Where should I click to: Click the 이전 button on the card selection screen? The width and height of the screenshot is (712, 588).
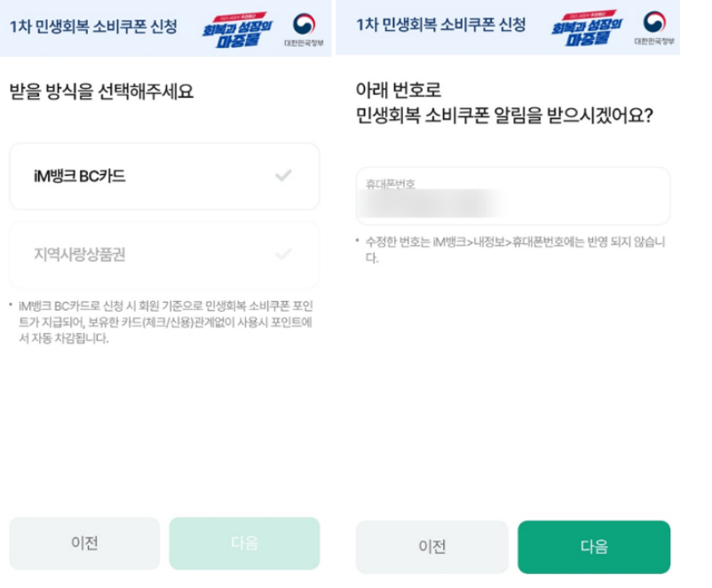click(x=83, y=544)
